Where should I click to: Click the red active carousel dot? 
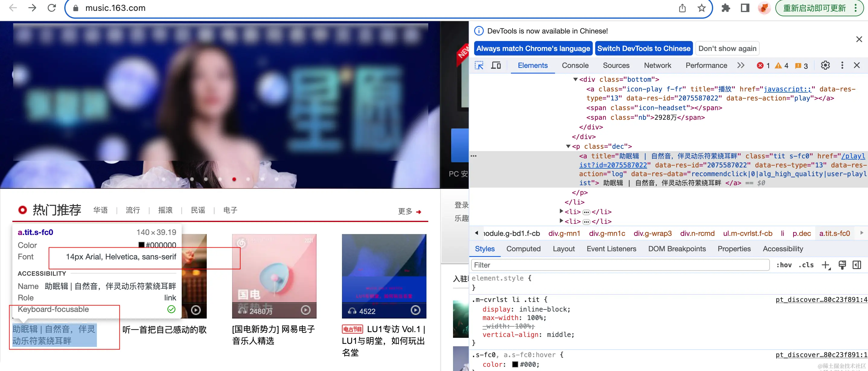(x=234, y=179)
